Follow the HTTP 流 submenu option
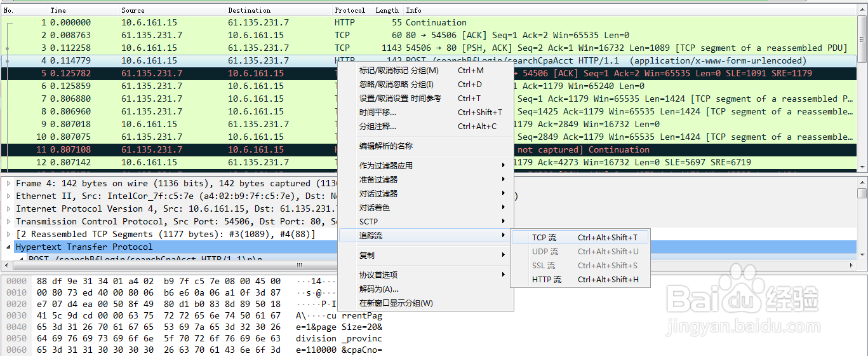Viewport: 868px width, 356px height. coord(580,280)
